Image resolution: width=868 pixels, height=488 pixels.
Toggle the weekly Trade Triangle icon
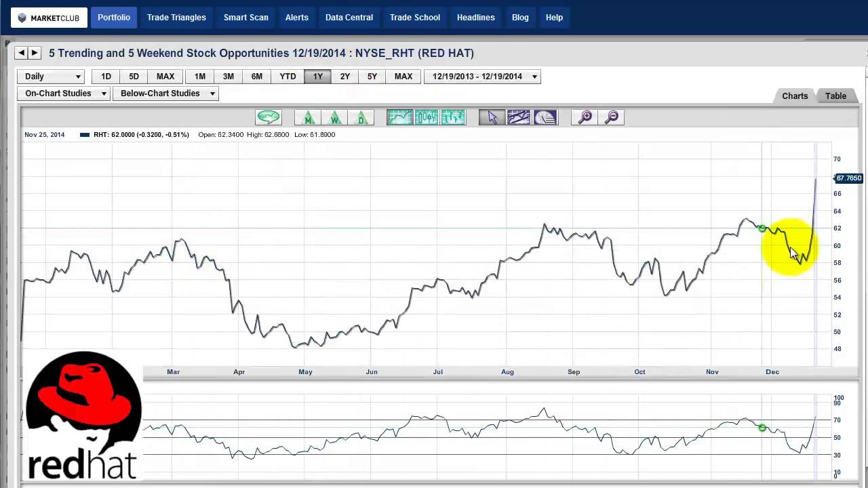point(334,117)
